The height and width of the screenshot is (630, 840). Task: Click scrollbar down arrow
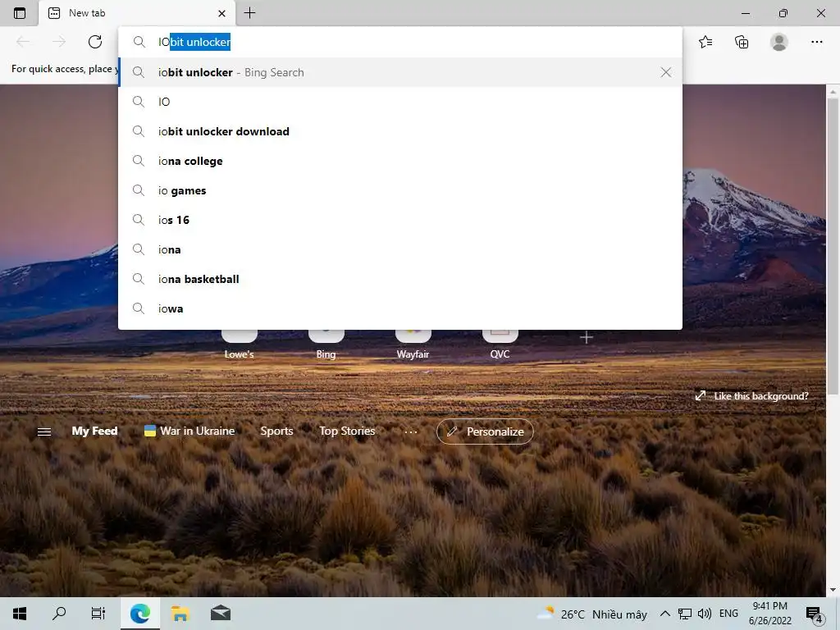(833, 590)
